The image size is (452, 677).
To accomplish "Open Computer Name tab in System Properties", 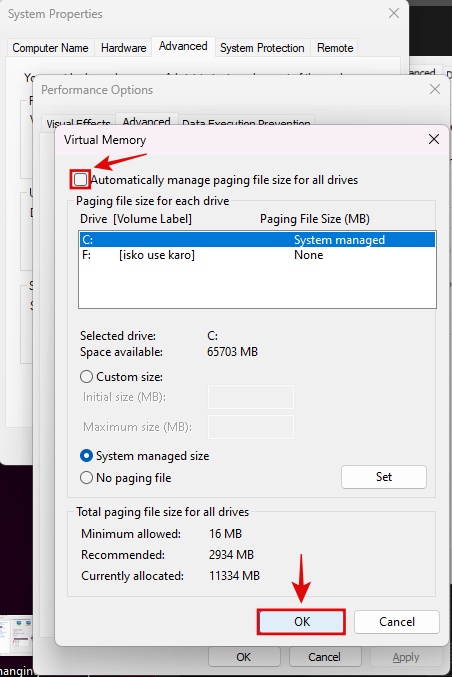I will point(50,48).
